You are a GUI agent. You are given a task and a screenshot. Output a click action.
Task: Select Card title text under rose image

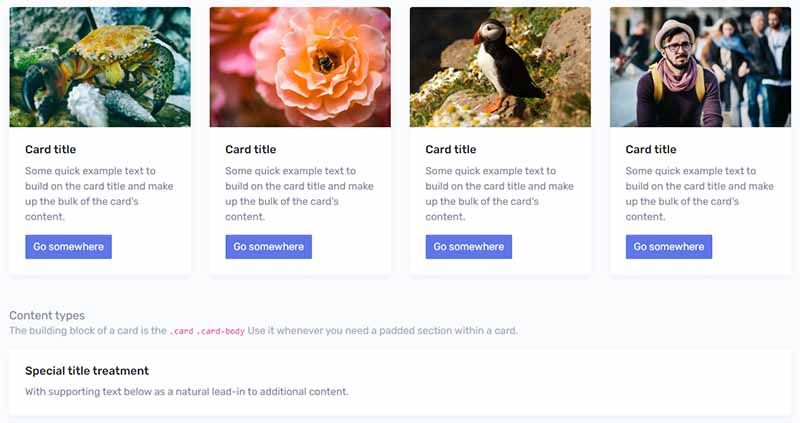pos(250,150)
